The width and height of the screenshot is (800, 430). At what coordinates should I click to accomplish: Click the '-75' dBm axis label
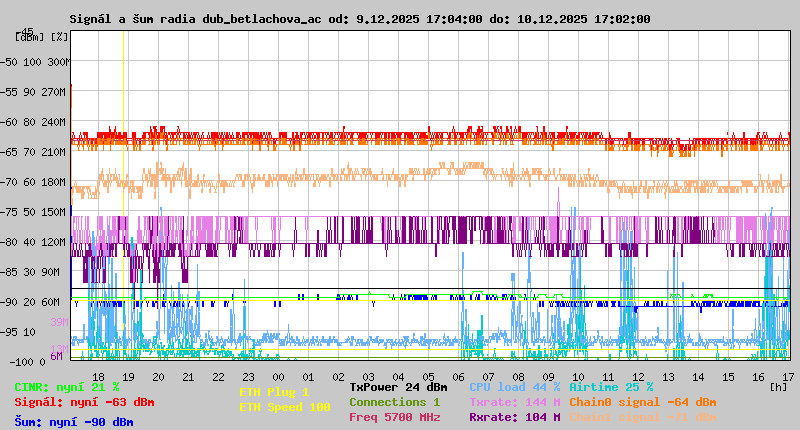tap(9, 212)
